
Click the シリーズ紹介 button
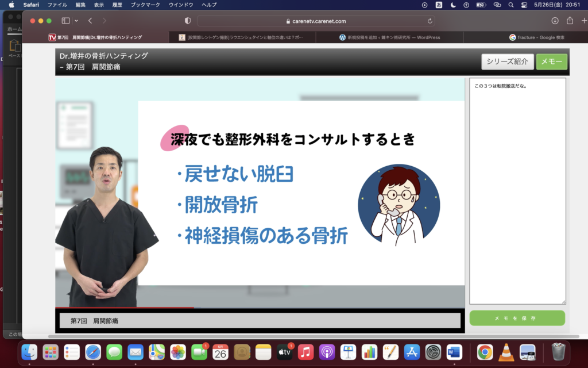[x=507, y=62]
